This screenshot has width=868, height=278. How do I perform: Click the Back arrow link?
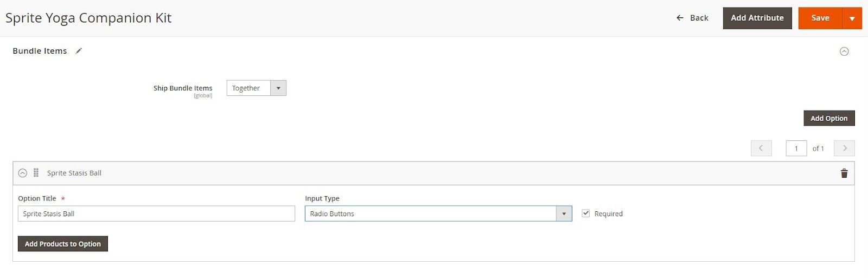692,18
